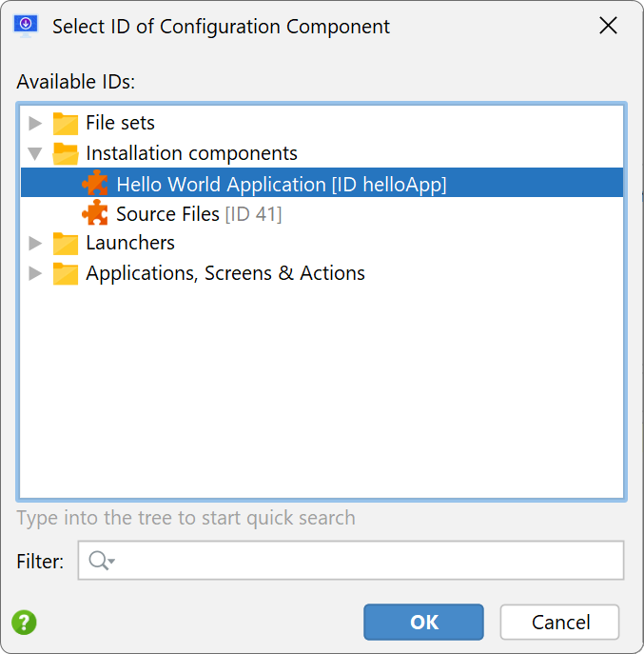
Task: Click the Cancel button
Action: [x=559, y=622]
